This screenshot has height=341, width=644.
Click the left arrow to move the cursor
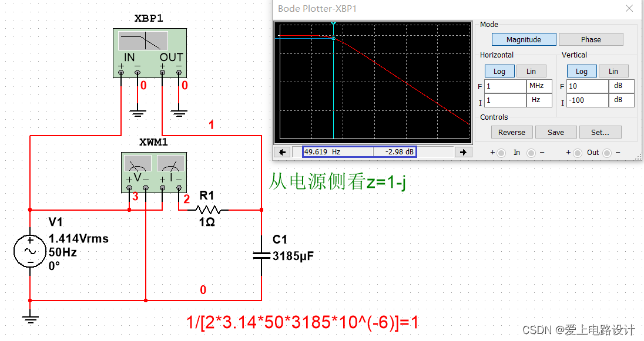tap(282, 151)
